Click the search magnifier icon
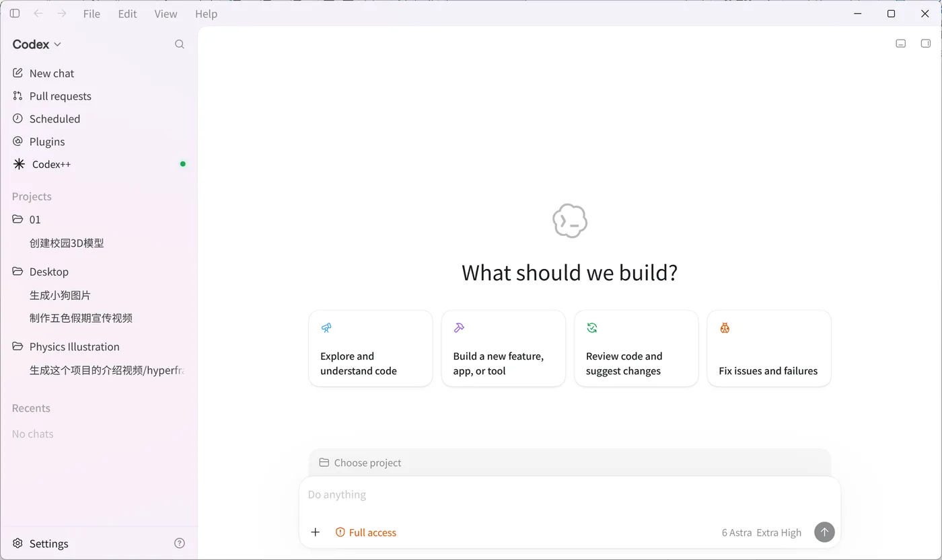The height and width of the screenshot is (560, 942). 180,44
